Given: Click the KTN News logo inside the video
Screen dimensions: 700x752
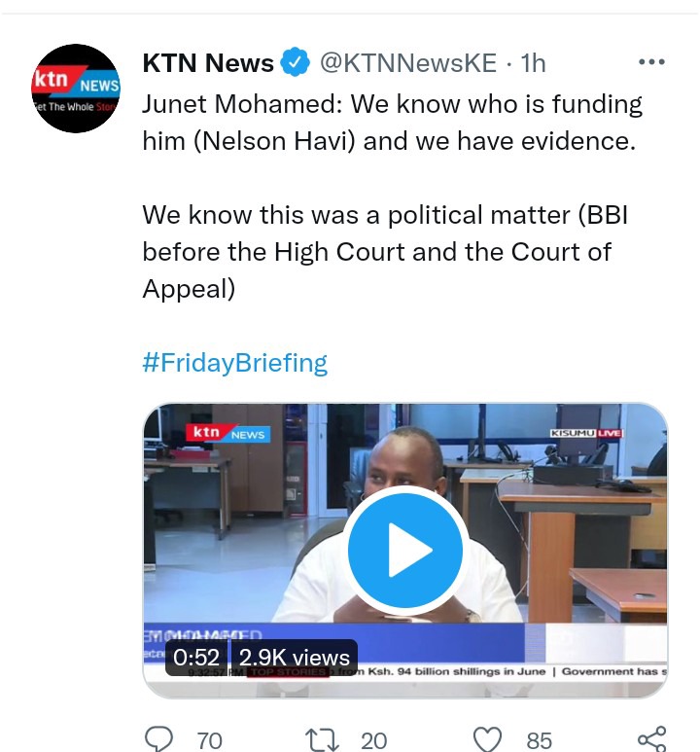Looking at the screenshot, I should [x=228, y=433].
